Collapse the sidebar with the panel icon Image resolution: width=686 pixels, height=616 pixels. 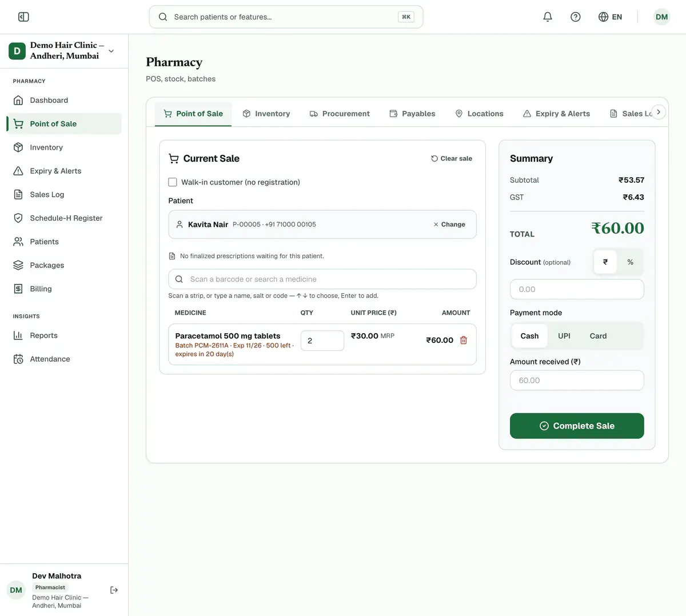(x=23, y=17)
